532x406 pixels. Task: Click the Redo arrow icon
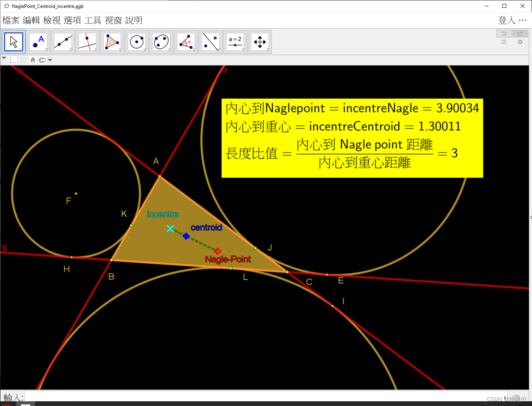520,34
